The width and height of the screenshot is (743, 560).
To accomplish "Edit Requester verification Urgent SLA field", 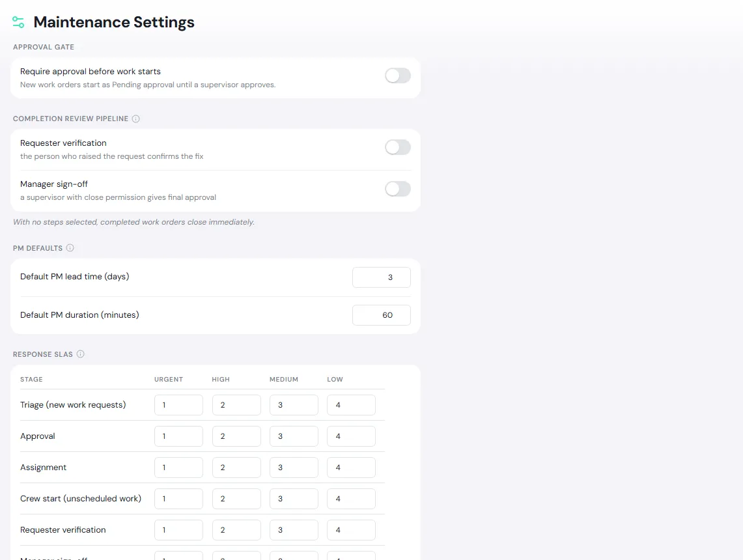I will click(x=178, y=530).
